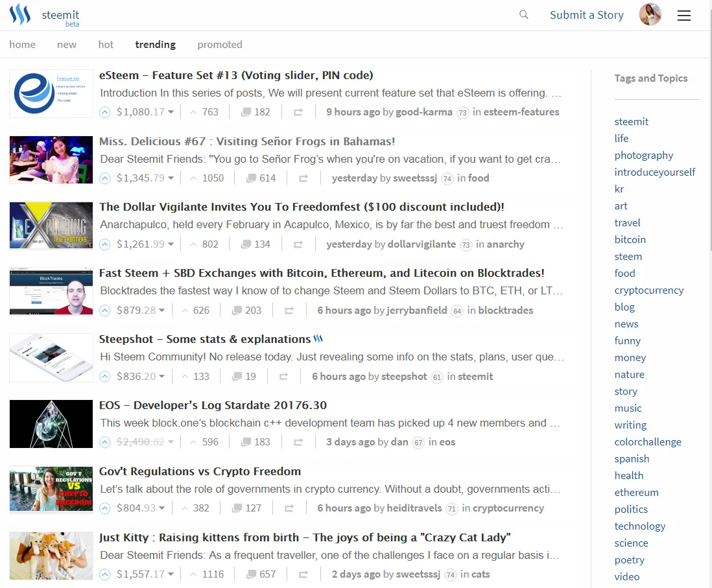The image size is (712, 588).
Task: Open the hamburger menu icon
Action: point(684,16)
